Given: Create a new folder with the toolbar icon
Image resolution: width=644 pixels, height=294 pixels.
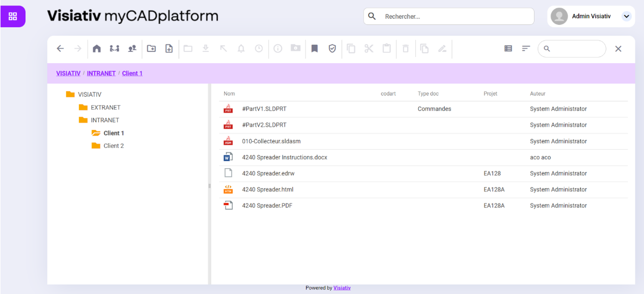Looking at the screenshot, I should pyautogui.click(x=151, y=48).
